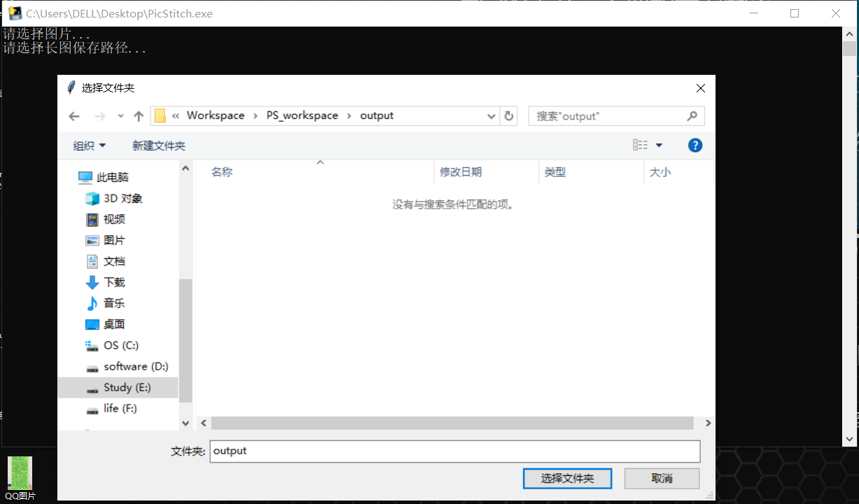
Task: Click 新建文件夹 button
Action: (x=159, y=146)
